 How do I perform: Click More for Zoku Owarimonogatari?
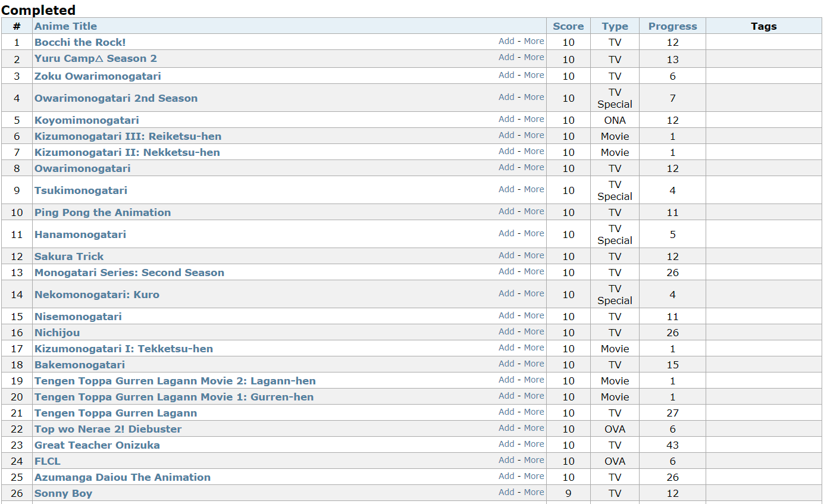tap(534, 75)
